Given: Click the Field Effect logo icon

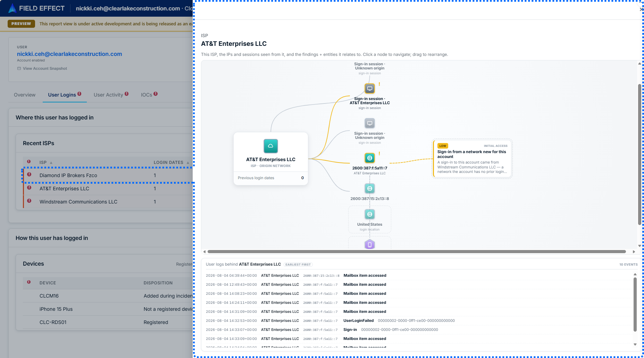Looking at the screenshot, I should click(x=12, y=8).
